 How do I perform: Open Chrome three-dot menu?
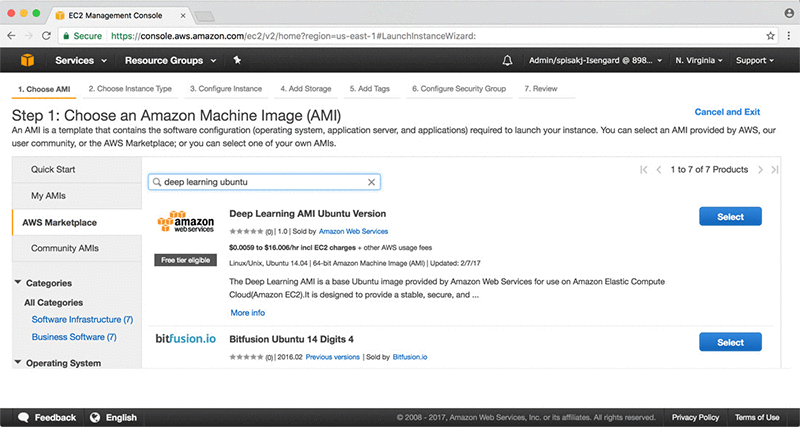(x=788, y=36)
